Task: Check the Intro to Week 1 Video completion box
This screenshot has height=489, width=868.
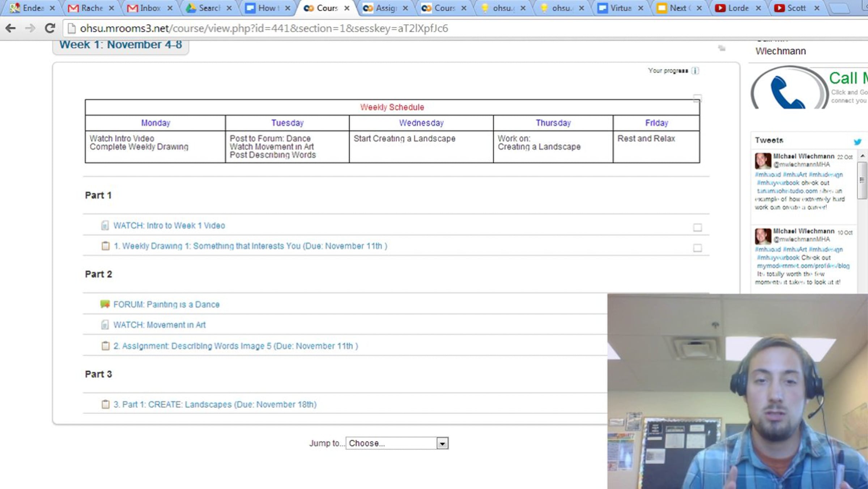Action: point(697,228)
